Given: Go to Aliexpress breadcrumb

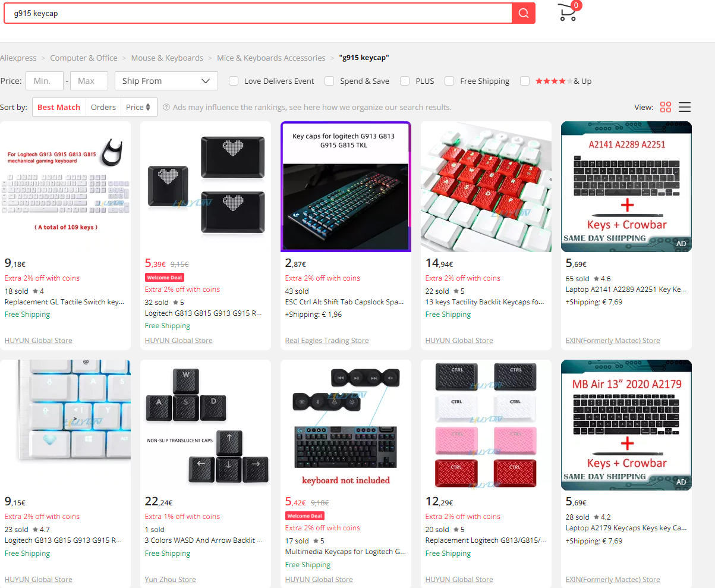Looking at the screenshot, I should pos(18,58).
